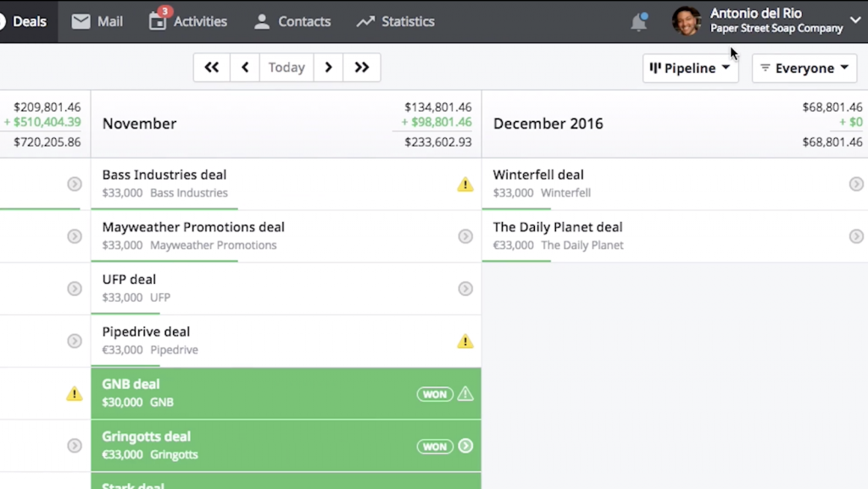Click the warning icon in the partly visible column
This screenshot has height=489, width=868.
75,394
